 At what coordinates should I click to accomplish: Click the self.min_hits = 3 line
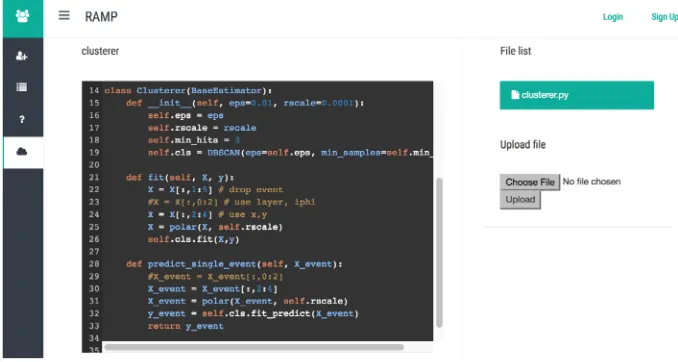194,140
